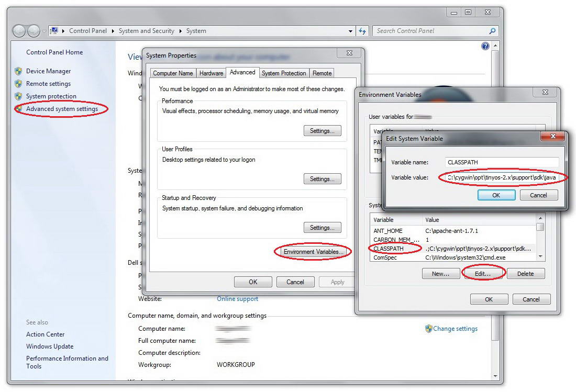Click Control Panel in the breadcrumb
576x392 pixels.
click(x=88, y=31)
